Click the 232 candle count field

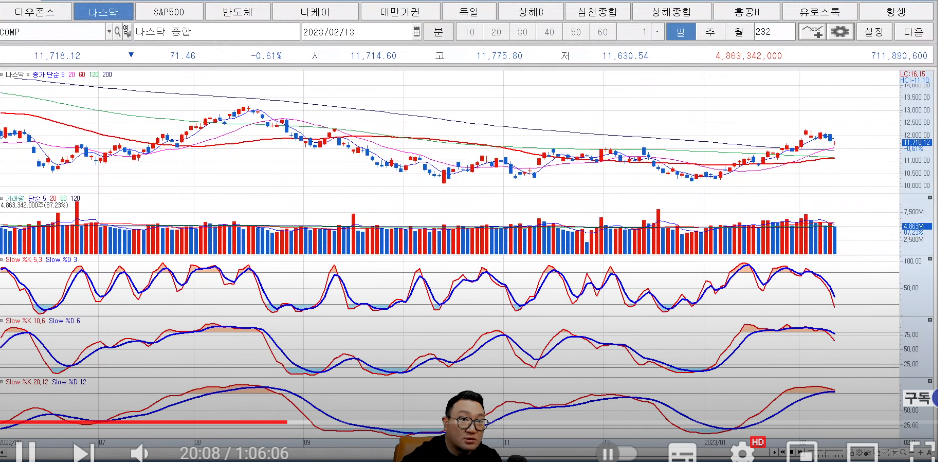pyautogui.click(x=774, y=32)
